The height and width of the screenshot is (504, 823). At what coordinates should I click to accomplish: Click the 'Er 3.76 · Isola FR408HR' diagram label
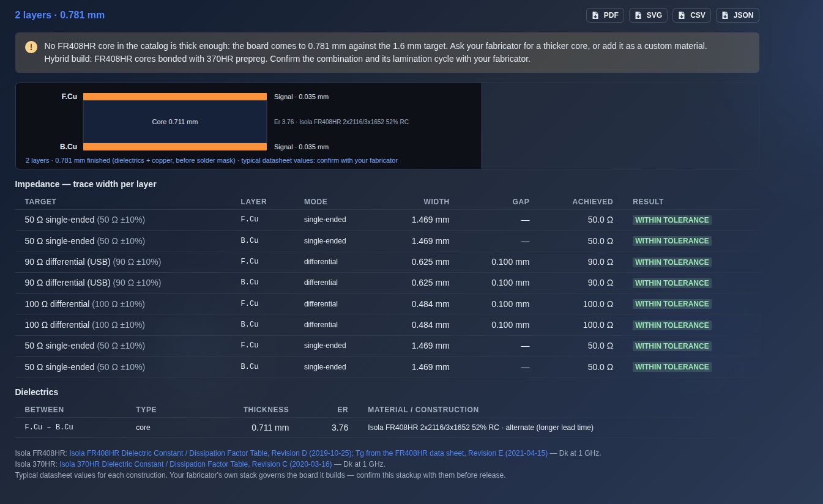tap(341, 122)
